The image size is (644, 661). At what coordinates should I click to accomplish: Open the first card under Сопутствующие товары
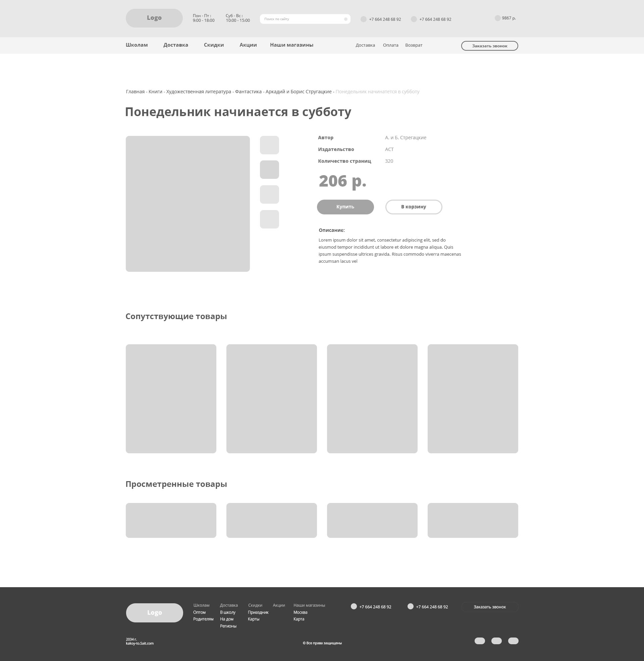(171, 399)
